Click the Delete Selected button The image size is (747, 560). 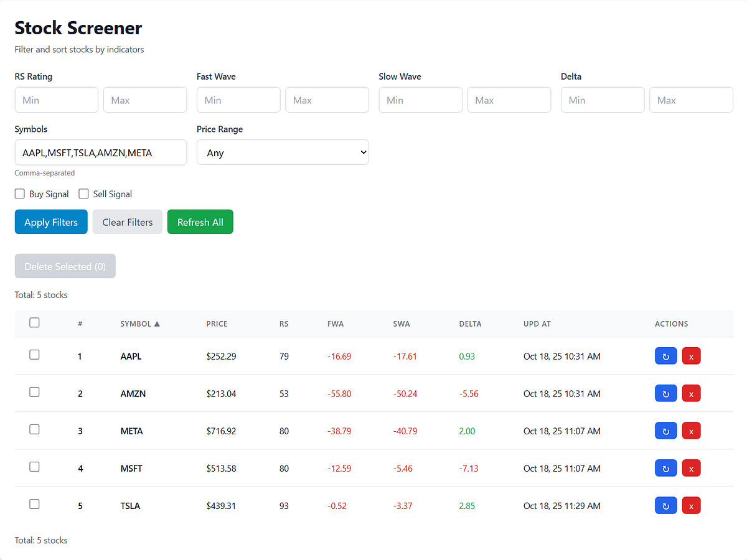(65, 266)
